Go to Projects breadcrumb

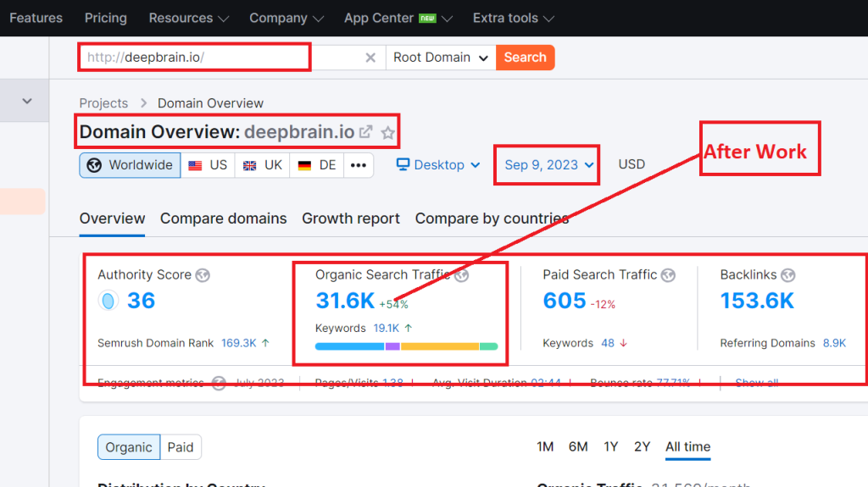103,103
